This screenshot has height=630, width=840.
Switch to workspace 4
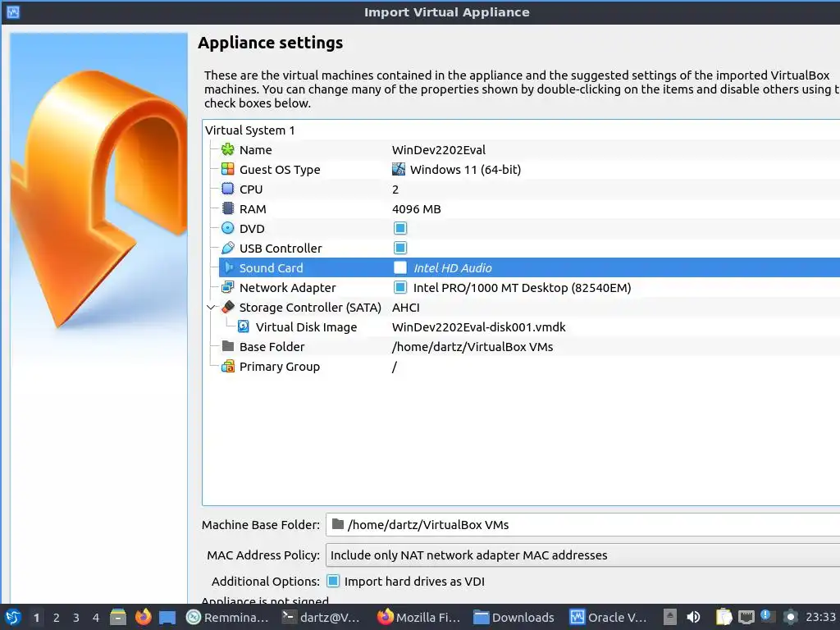[x=96, y=617]
